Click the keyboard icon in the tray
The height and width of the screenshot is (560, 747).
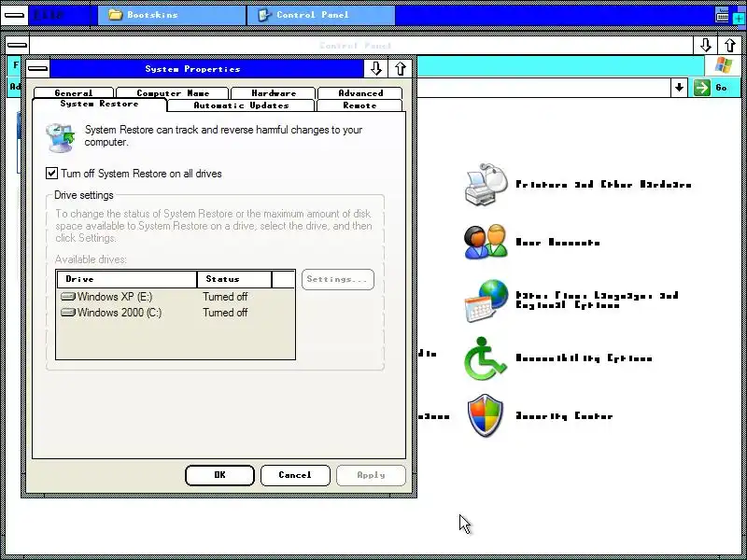(722, 15)
